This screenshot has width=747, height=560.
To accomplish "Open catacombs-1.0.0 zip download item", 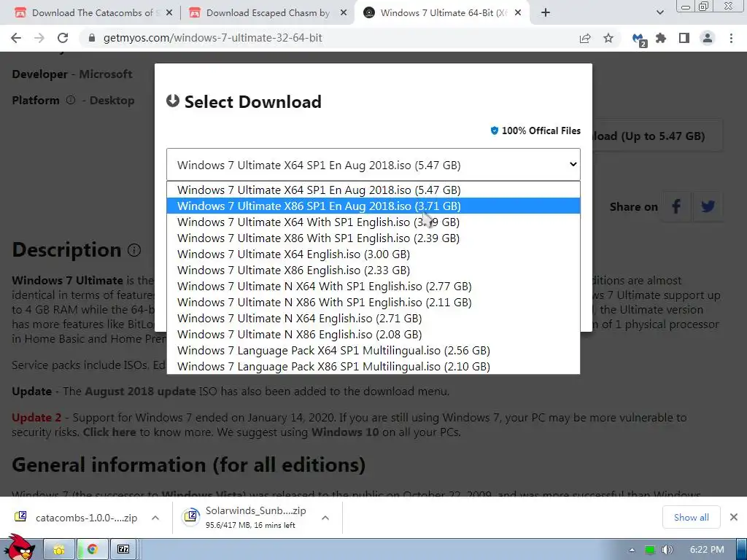I will 76,518.
